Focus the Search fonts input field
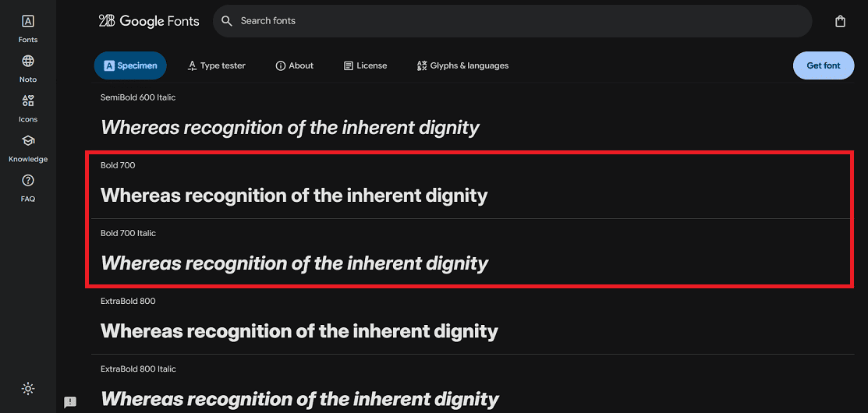The image size is (868, 413). [515, 21]
